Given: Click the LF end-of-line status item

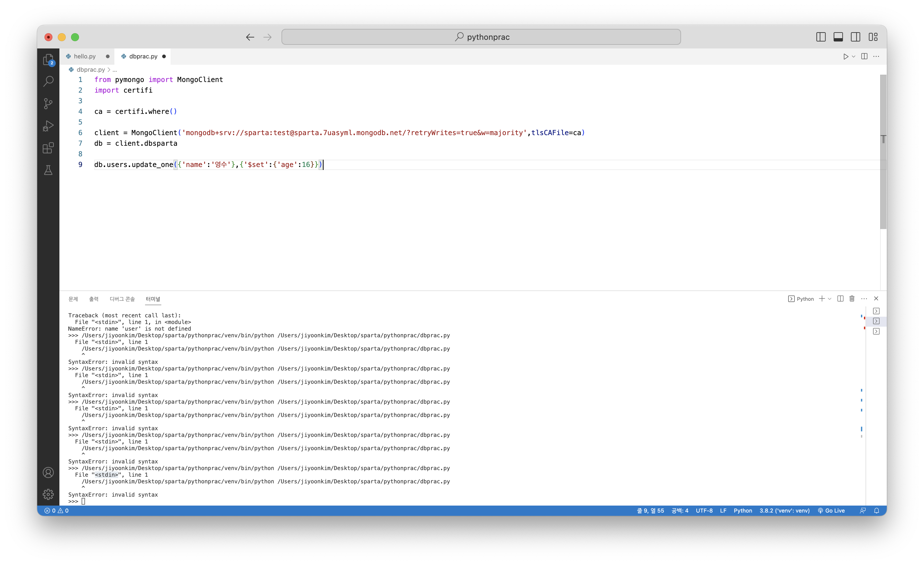Looking at the screenshot, I should click(x=724, y=511).
